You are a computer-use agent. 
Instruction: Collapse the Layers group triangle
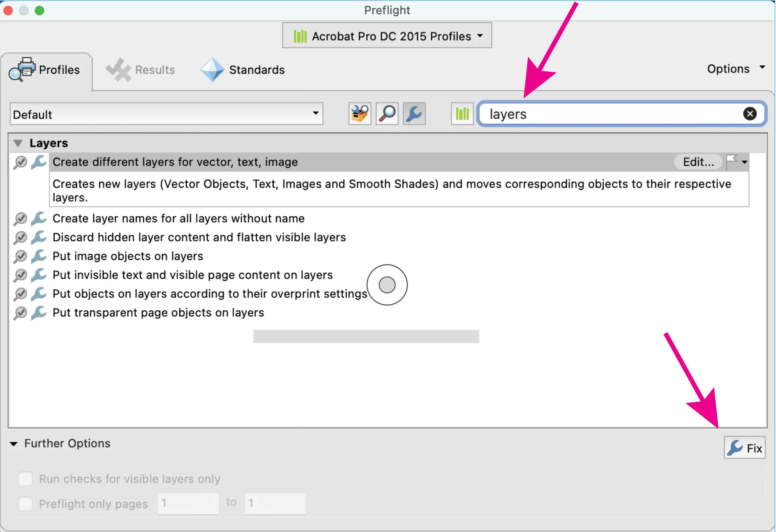[x=18, y=143]
